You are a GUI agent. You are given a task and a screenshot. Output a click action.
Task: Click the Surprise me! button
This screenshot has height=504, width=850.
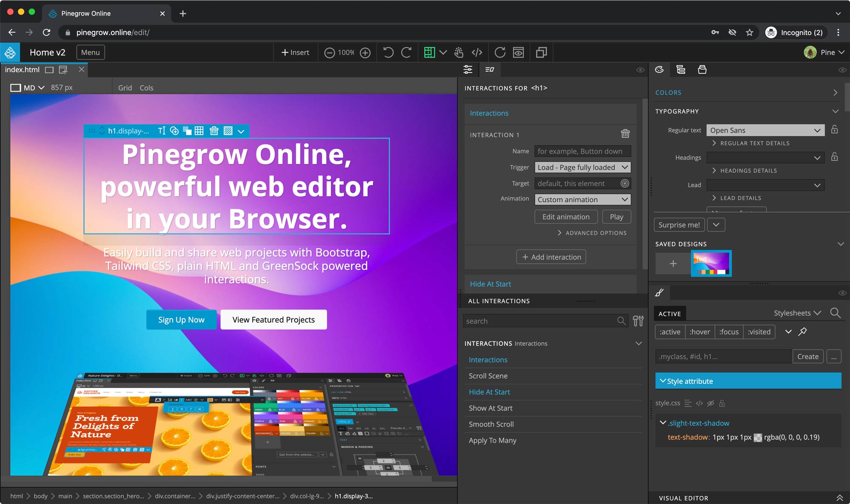point(679,225)
